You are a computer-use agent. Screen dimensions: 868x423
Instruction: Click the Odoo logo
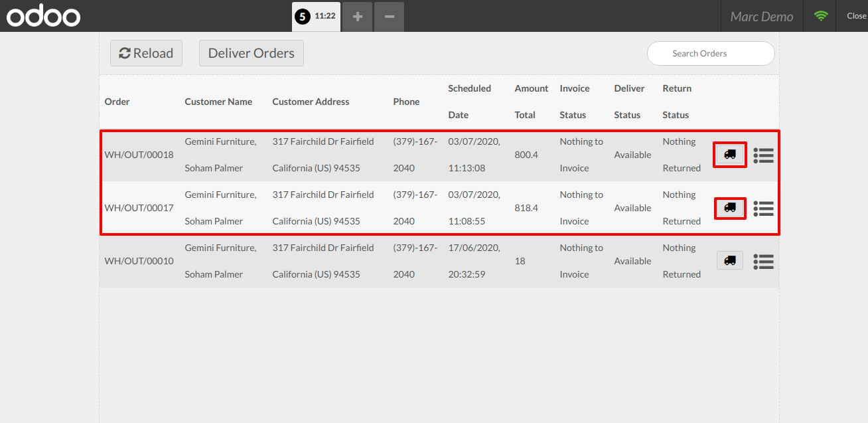click(44, 17)
